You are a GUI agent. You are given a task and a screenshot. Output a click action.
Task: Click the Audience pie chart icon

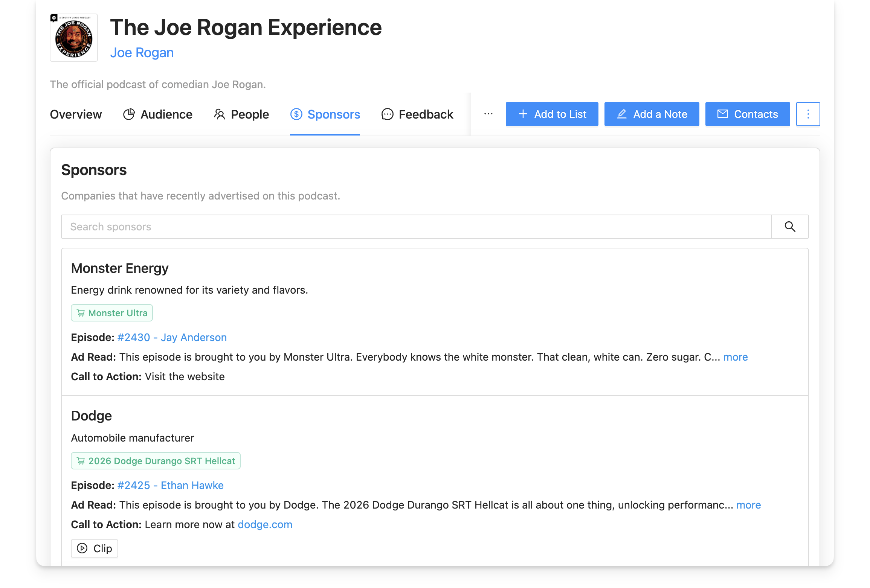130,114
